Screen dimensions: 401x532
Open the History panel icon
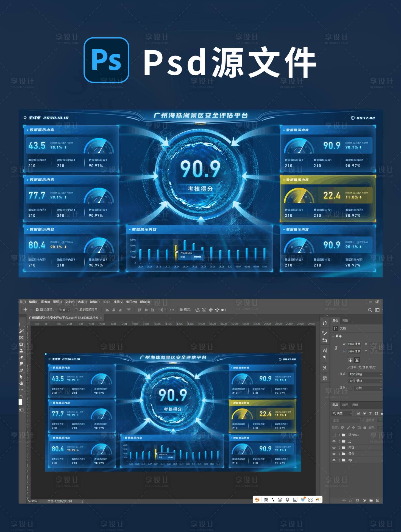pos(325,323)
